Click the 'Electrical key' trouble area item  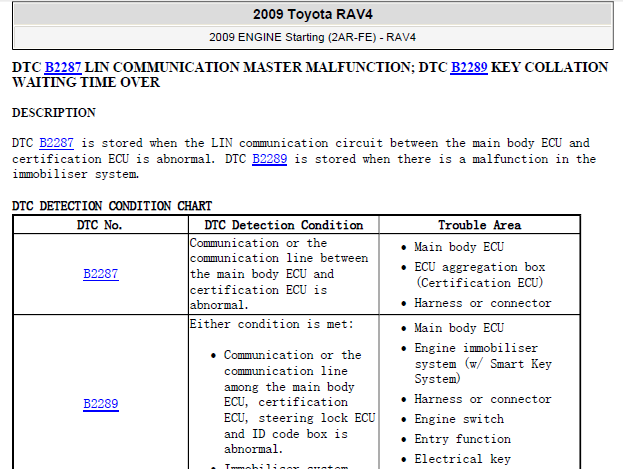[462, 459]
